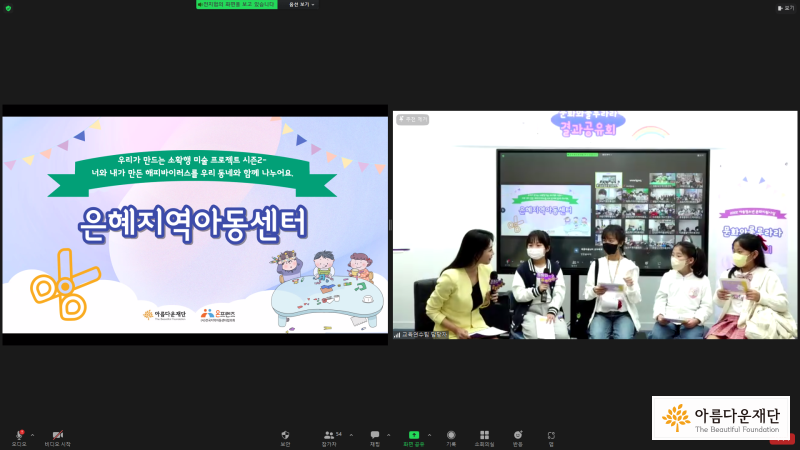This screenshot has height=450, width=800.
Task: Click the green encryption shield icon
Action: (x=8, y=8)
